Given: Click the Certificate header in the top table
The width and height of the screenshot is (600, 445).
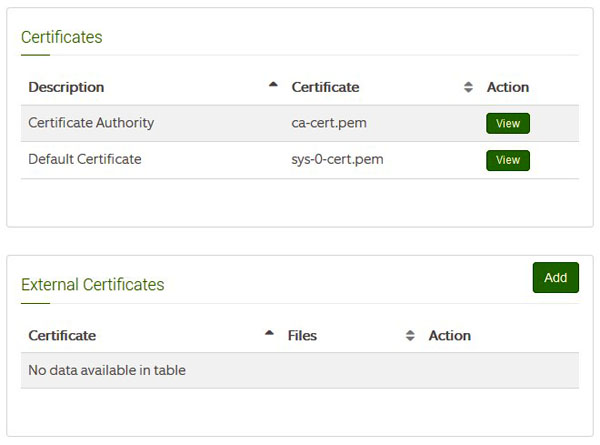Looking at the screenshot, I should tap(325, 87).
